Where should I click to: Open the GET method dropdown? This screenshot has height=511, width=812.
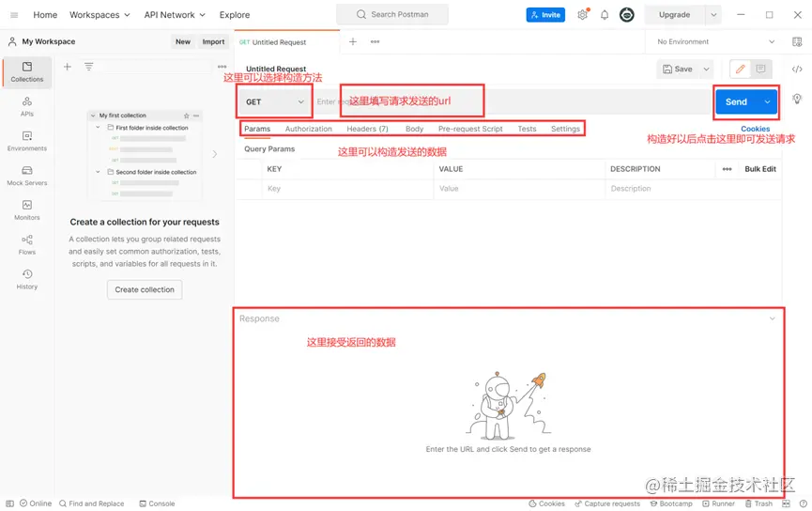click(x=274, y=101)
